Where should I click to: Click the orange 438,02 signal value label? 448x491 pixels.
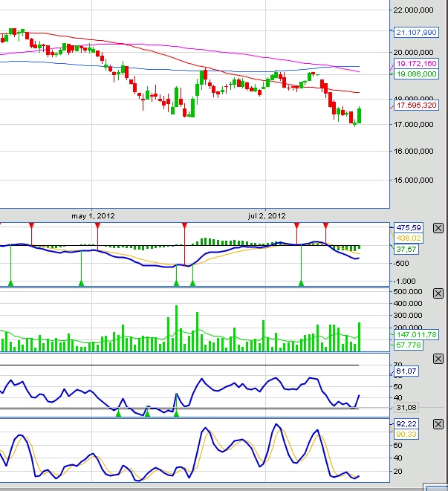point(409,238)
